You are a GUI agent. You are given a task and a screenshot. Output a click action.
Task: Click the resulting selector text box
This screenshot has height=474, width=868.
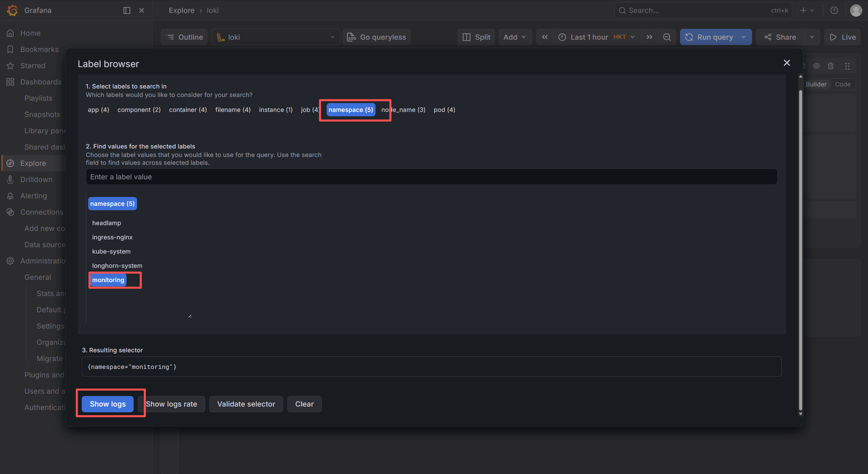point(431,367)
